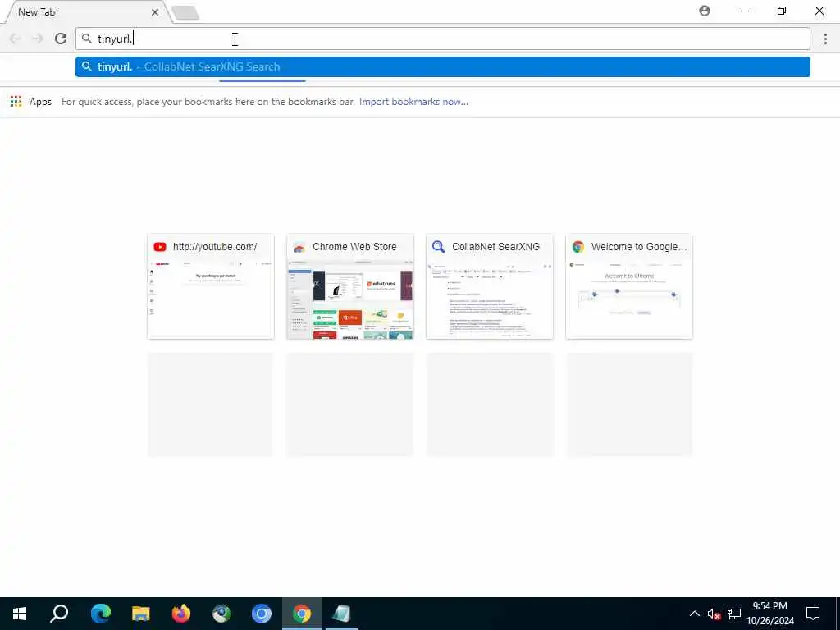Image resolution: width=840 pixels, height=630 pixels.
Task: Follow the Import bookmarks now link
Action: 413,101
